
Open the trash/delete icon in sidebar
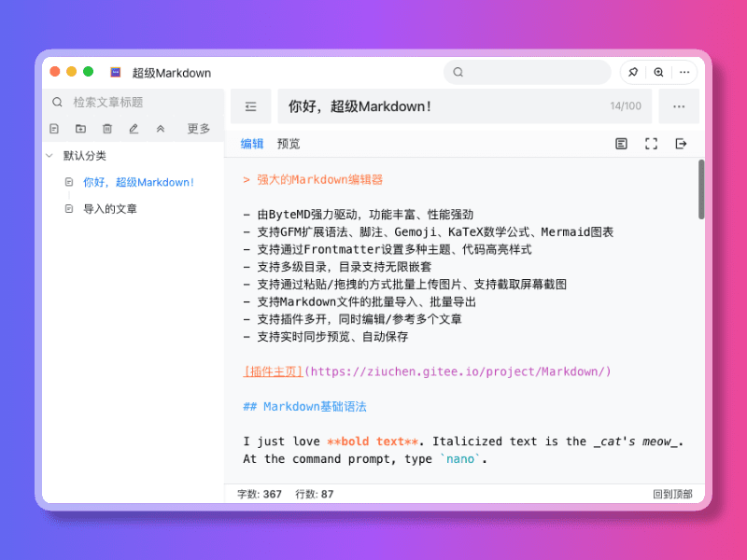click(106, 129)
